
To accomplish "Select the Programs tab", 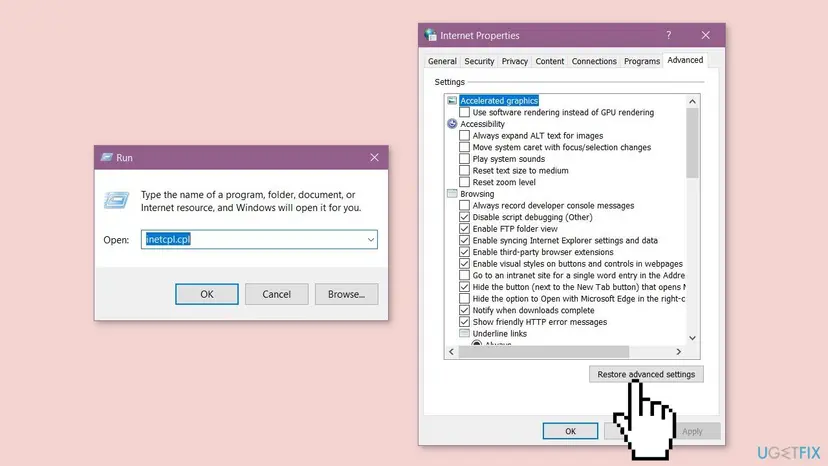I will 642,61.
